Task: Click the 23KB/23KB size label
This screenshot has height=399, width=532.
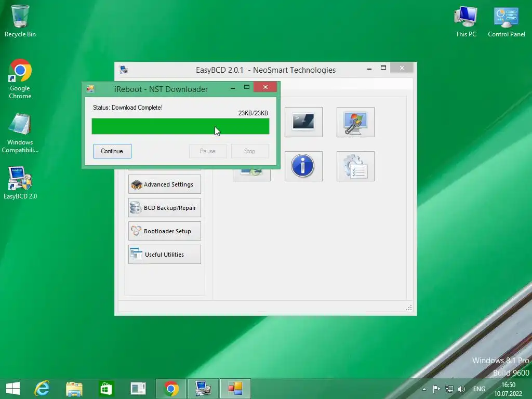Action: [253, 113]
